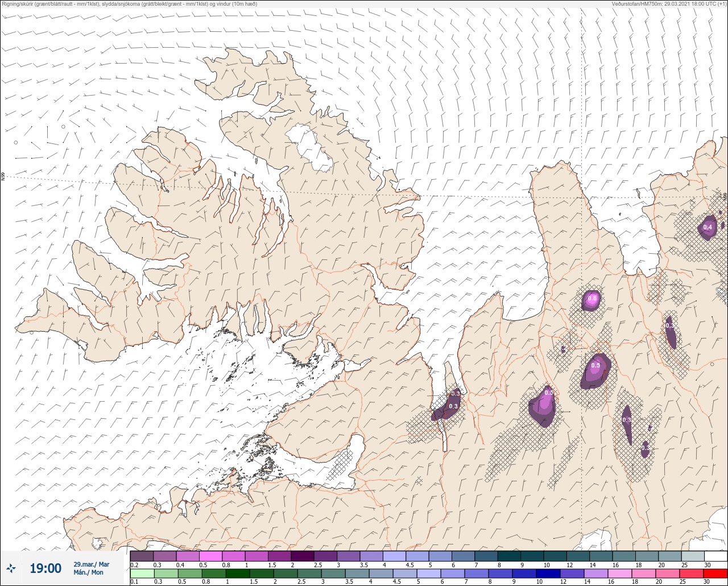Click the date text '29.mar./ Mar'

tap(91, 564)
